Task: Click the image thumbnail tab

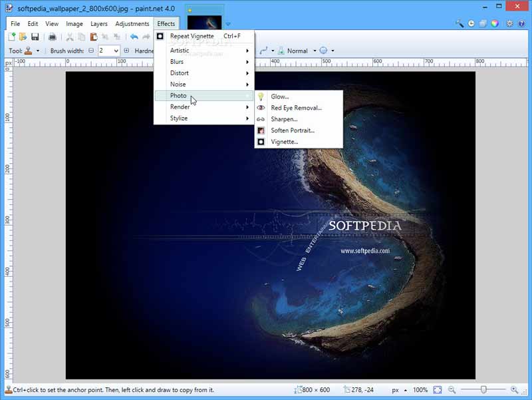Action: 205,21
